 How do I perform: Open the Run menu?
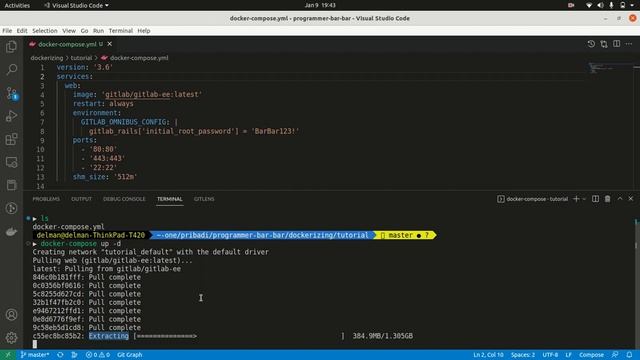pyautogui.click(x=98, y=31)
